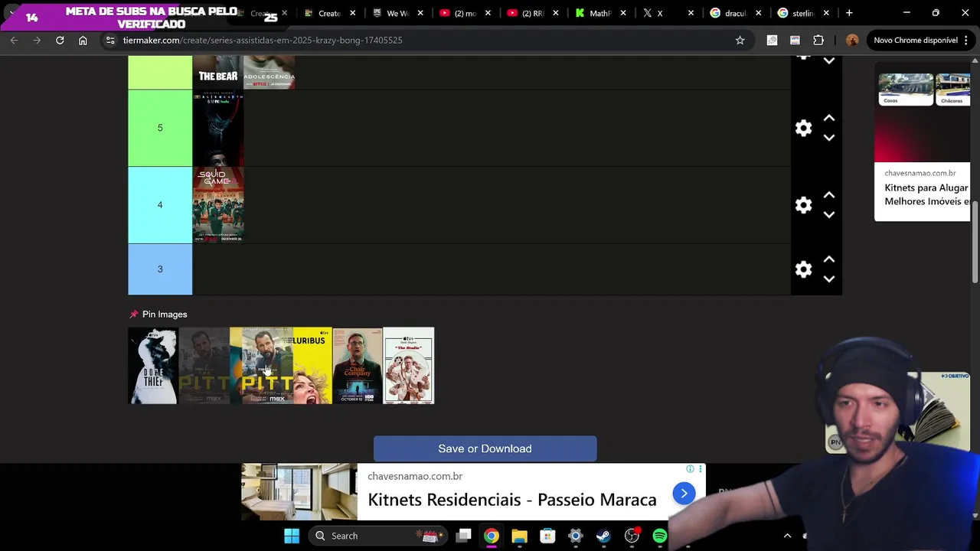Open settings gear for tier 3 row

coord(803,269)
